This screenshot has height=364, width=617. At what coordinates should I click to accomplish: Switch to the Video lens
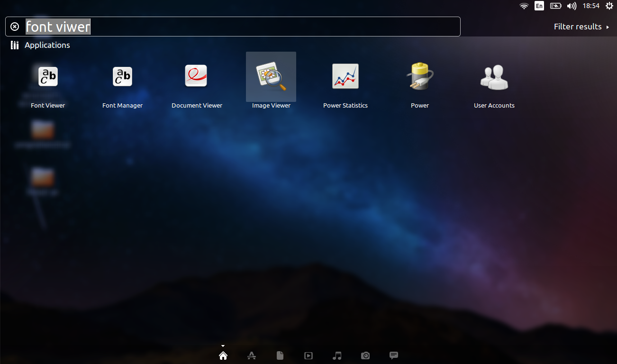pyautogui.click(x=308, y=355)
